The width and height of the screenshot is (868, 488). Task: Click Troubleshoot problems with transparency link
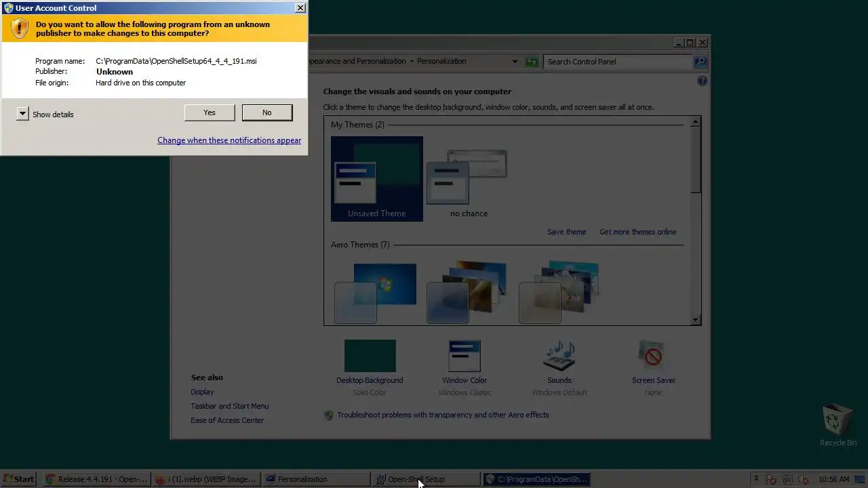(443, 415)
